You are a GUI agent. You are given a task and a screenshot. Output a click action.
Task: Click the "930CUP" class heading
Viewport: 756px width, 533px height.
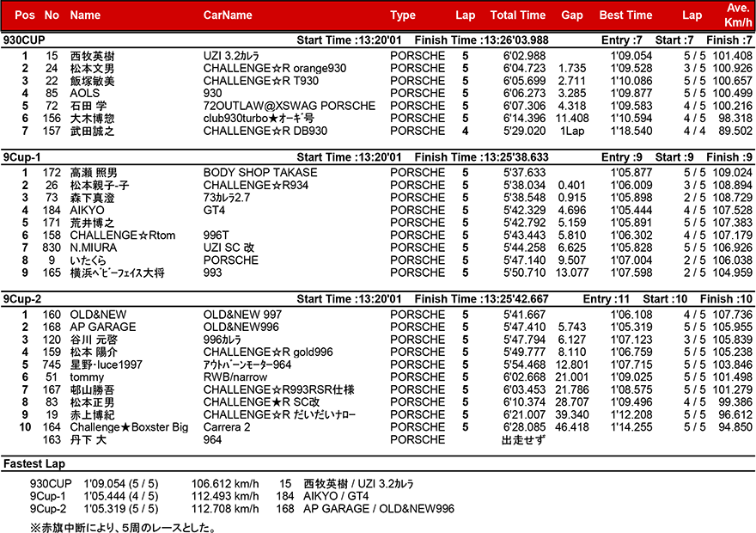tap(24, 40)
